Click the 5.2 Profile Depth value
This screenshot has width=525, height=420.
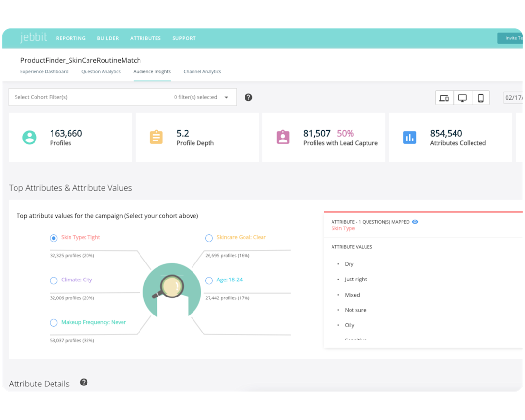pos(183,133)
